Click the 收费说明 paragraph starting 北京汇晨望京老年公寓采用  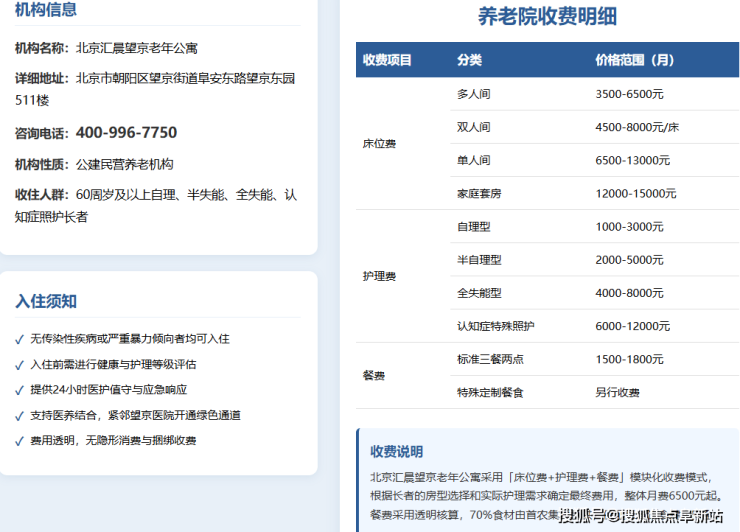click(x=547, y=496)
